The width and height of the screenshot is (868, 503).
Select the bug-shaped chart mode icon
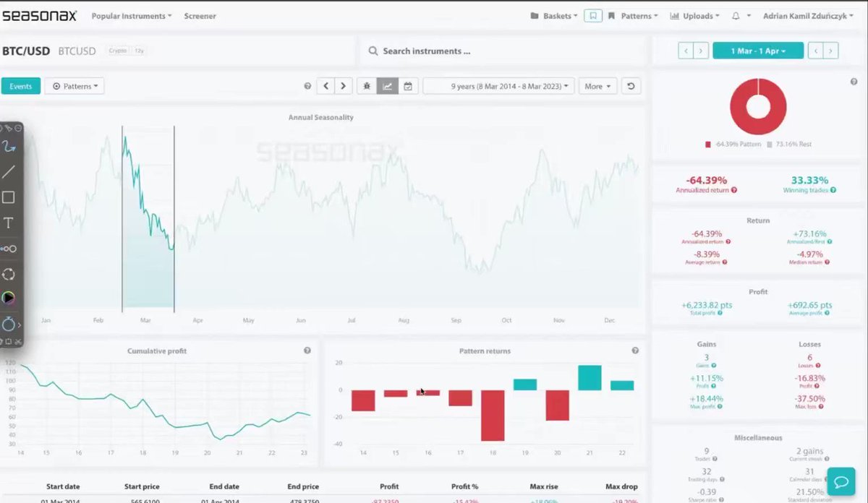tap(367, 86)
